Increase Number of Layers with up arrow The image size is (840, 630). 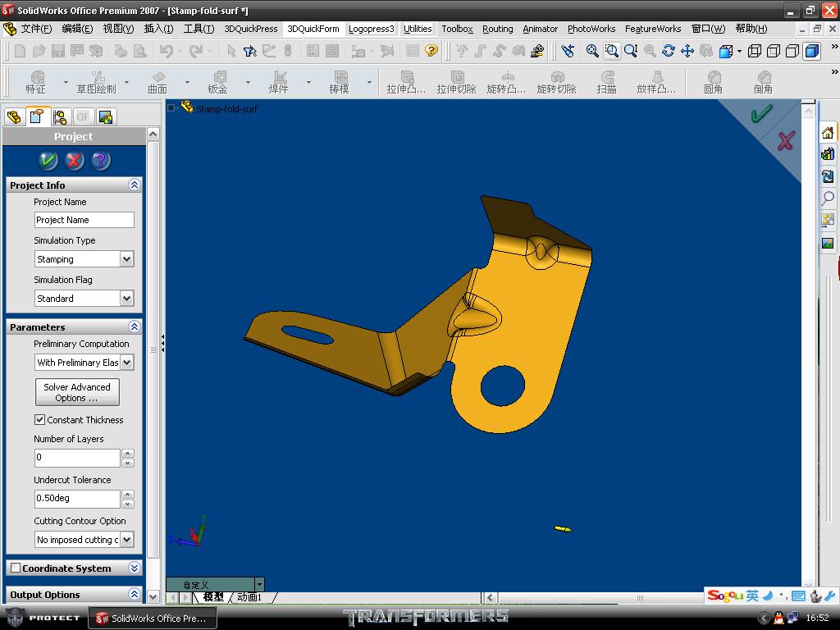tap(127, 453)
